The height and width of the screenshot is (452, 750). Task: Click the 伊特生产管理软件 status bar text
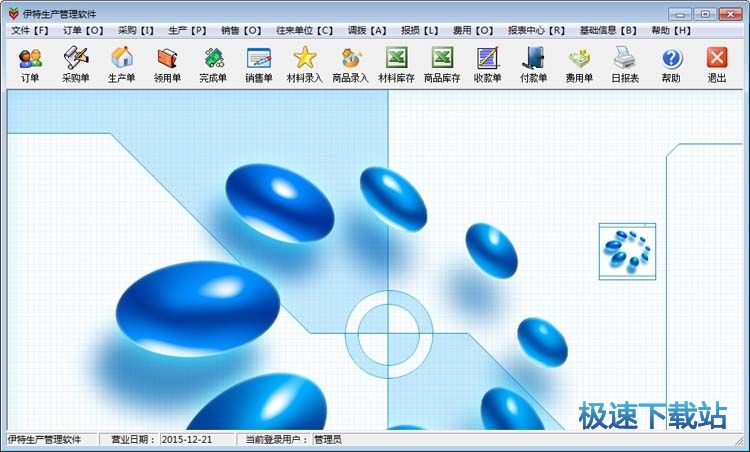point(44,440)
